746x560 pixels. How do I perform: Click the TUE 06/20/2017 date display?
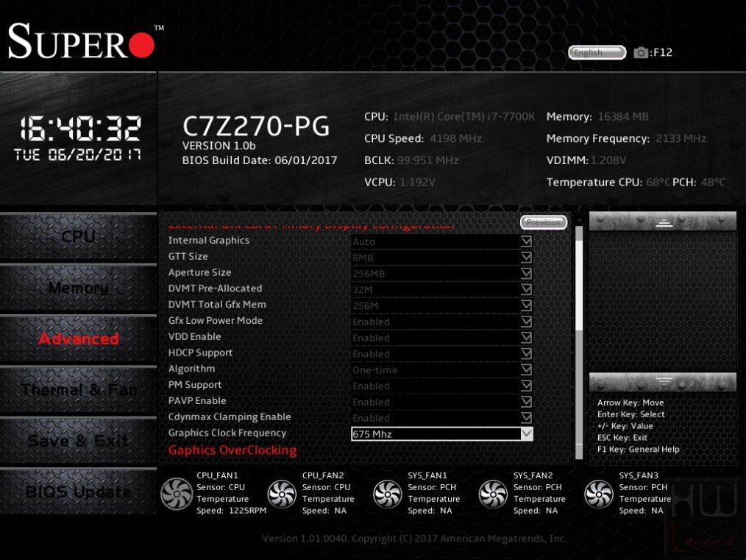(77, 155)
